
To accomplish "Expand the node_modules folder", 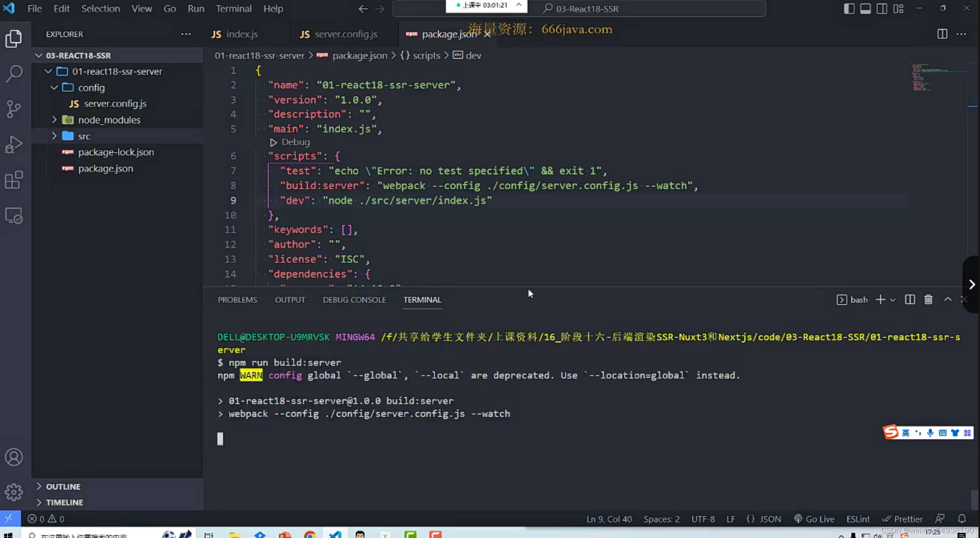I will click(54, 120).
